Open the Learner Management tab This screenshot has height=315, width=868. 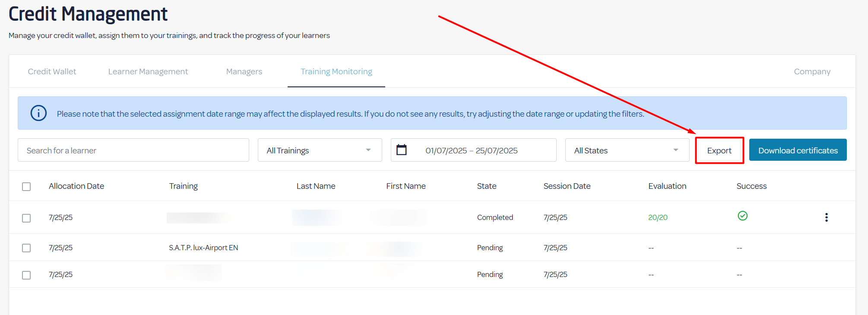148,72
